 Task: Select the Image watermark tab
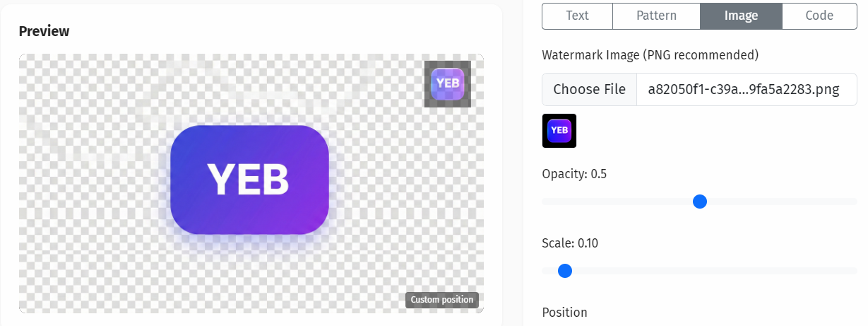click(741, 16)
